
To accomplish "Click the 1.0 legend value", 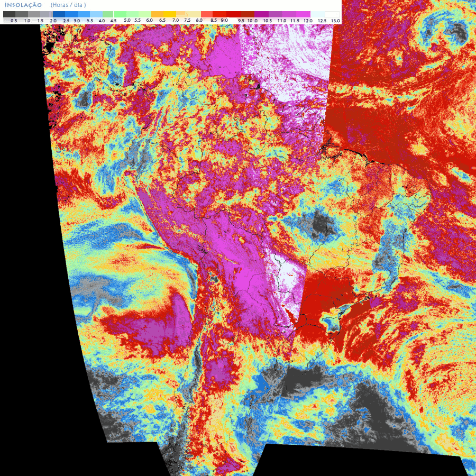I will [27, 21].
